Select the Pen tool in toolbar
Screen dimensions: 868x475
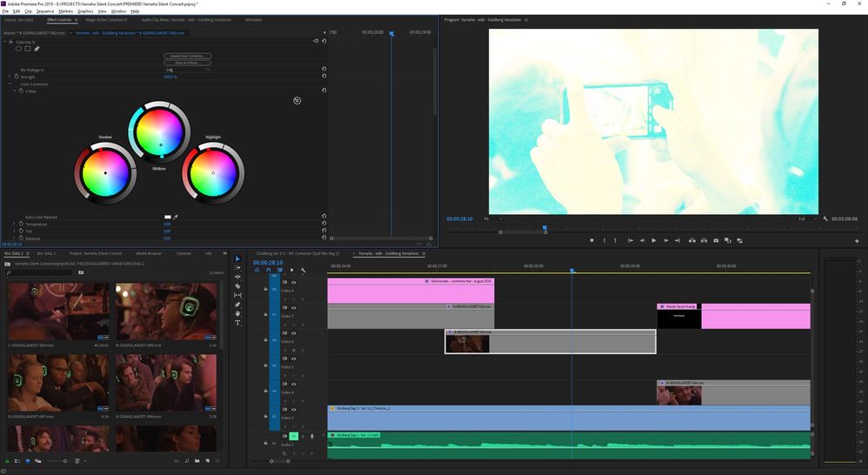pos(237,304)
